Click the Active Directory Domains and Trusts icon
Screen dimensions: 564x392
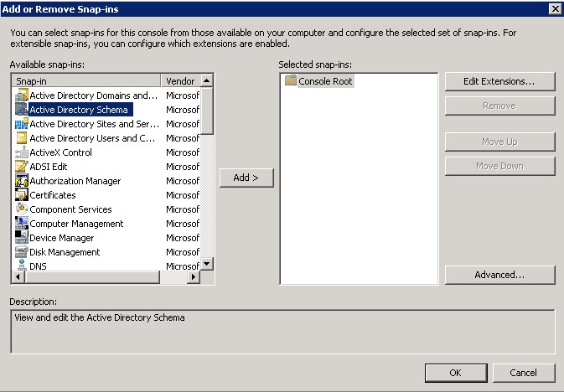[22, 95]
